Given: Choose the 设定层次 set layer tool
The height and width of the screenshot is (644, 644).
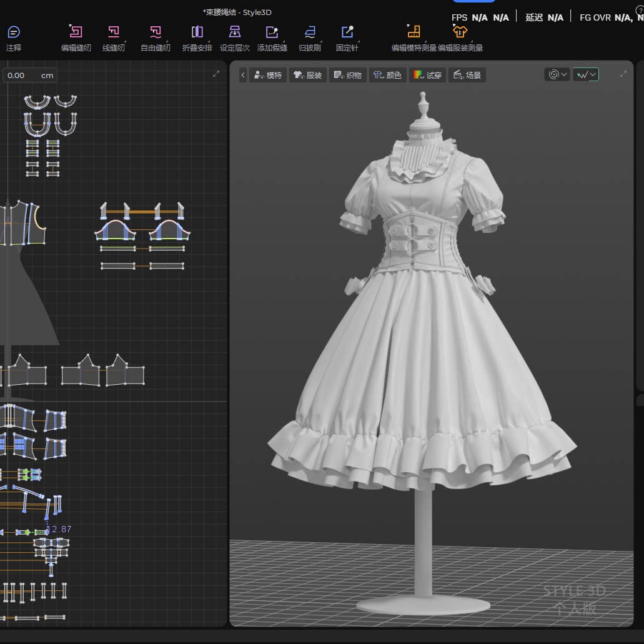Looking at the screenshot, I should click(235, 37).
